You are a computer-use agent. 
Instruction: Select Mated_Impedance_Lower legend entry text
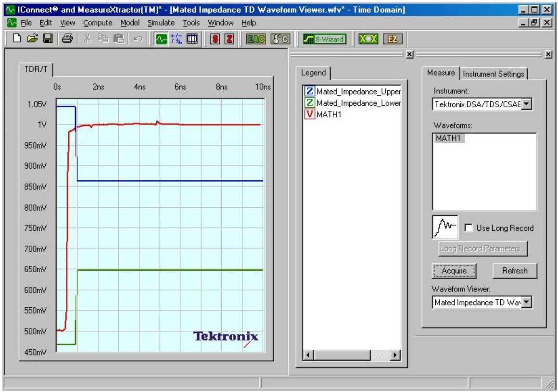click(359, 103)
